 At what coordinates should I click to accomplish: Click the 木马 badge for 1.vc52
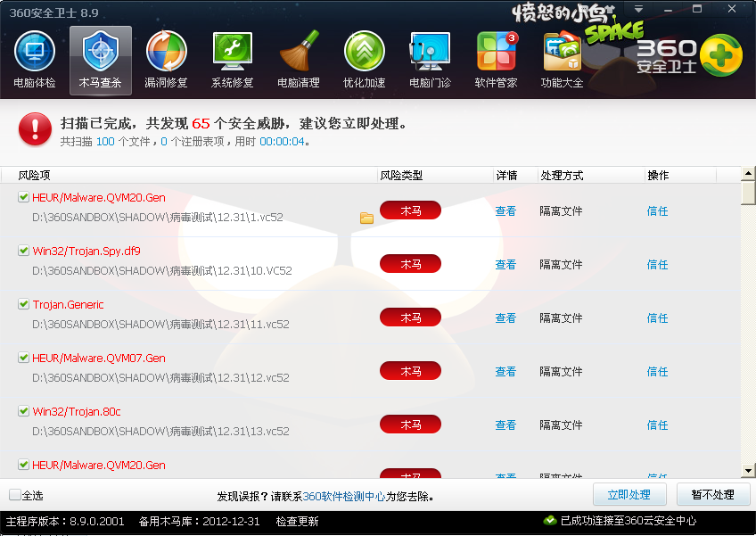[410, 210]
